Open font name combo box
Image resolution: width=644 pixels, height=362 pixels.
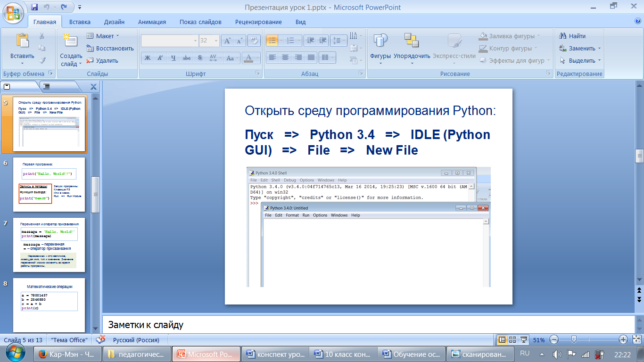(170, 41)
